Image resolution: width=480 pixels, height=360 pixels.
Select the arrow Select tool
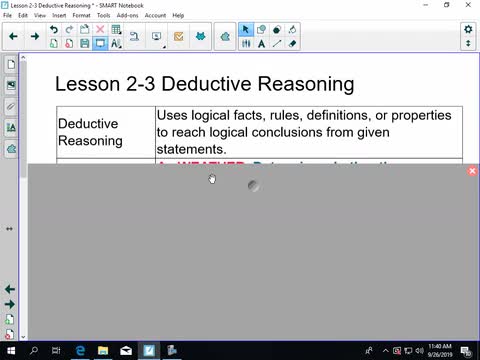coord(245,30)
